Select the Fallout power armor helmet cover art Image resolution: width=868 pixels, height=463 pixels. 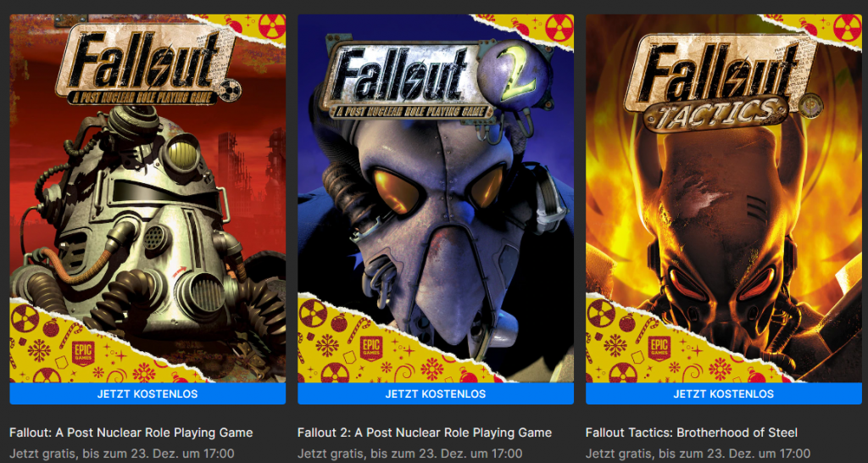click(147, 198)
